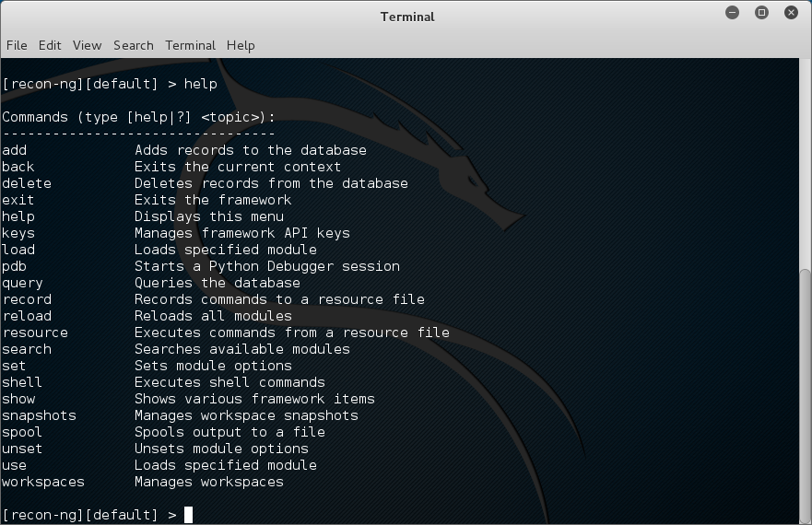812x525 pixels.
Task: Click 'Spools output to a file' description
Action: [x=229, y=432]
